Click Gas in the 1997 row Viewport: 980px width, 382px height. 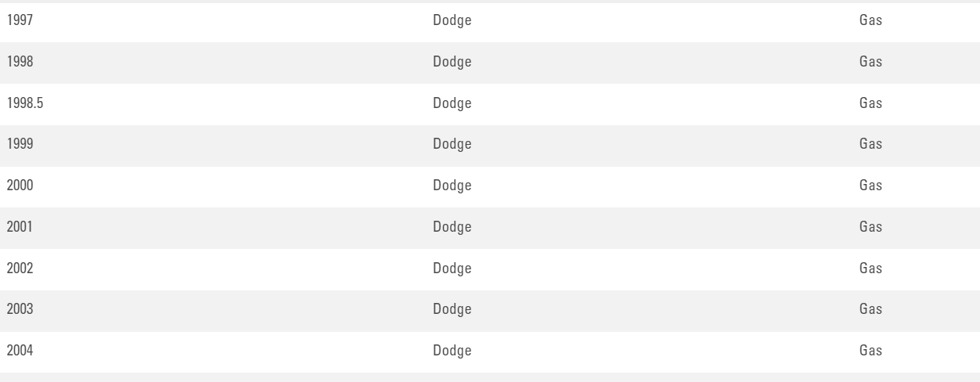pos(870,21)
